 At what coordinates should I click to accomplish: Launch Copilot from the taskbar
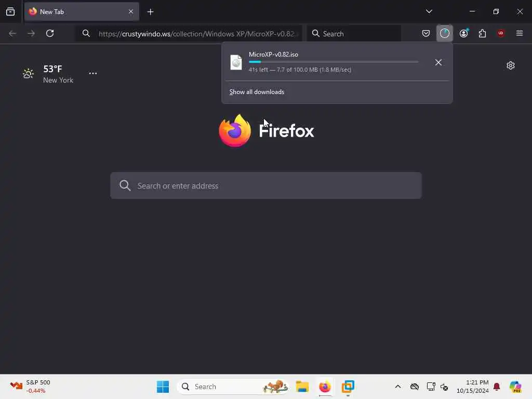coord(515,387)
